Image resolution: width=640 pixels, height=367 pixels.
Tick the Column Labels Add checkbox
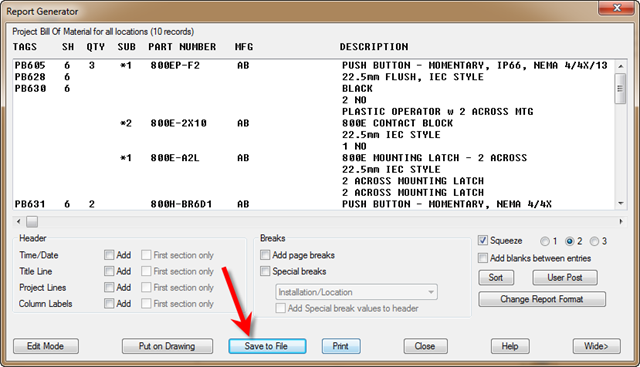109,304
